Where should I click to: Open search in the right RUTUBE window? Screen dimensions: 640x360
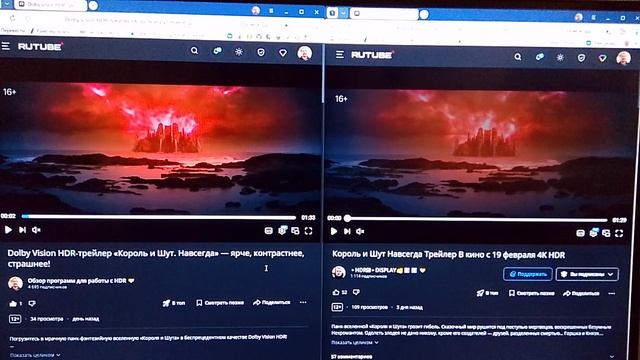point(518,57)
